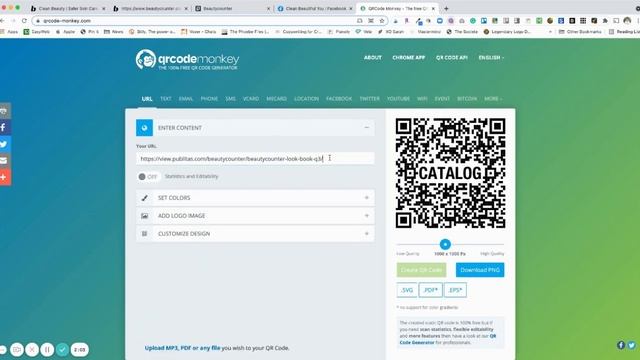Expand the Set Colors section
The image size is (640, 360).
367,198
